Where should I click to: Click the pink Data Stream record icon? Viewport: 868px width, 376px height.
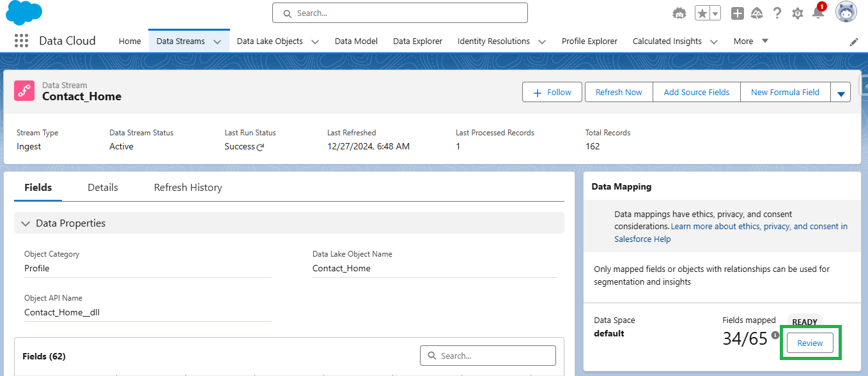pyautogui.click(x=24, y=91)
